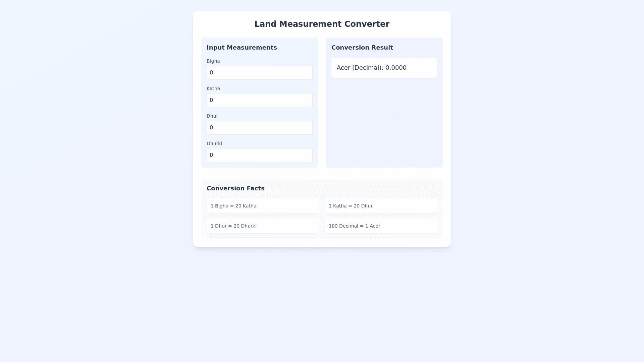Click the Dhur field label

(x=212, y=116)
